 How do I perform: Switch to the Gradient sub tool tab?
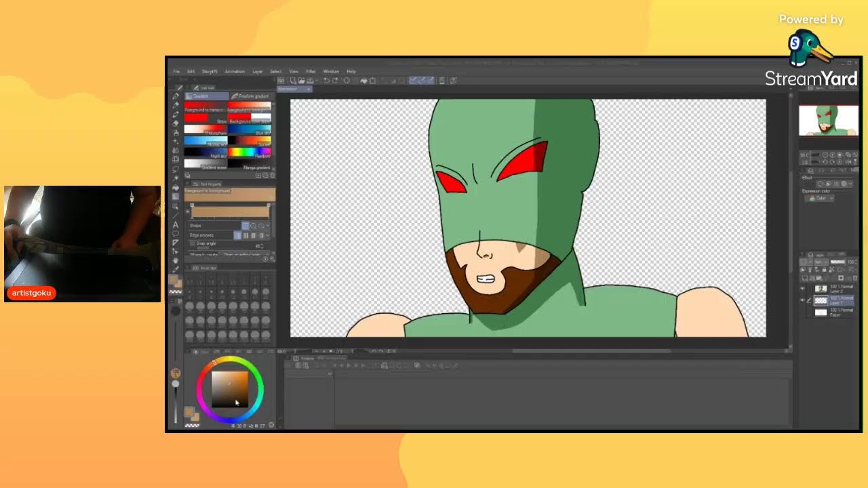point(206,96)
